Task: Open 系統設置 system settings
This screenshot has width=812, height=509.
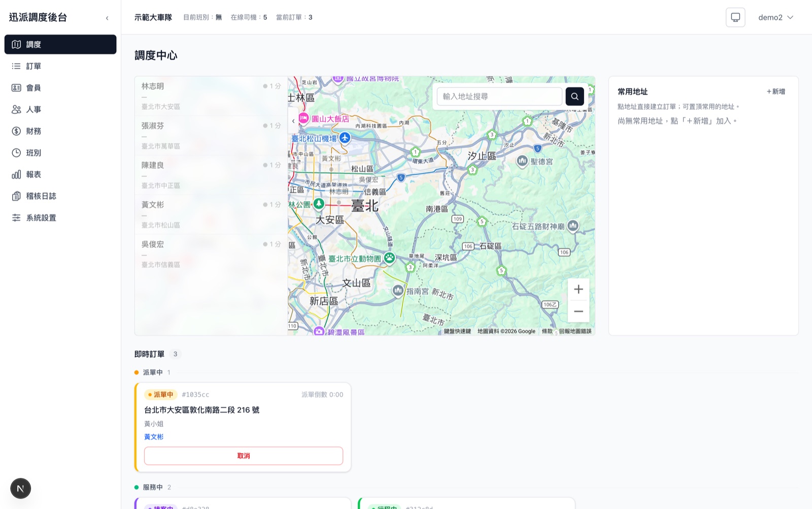Action: point(60,217)
